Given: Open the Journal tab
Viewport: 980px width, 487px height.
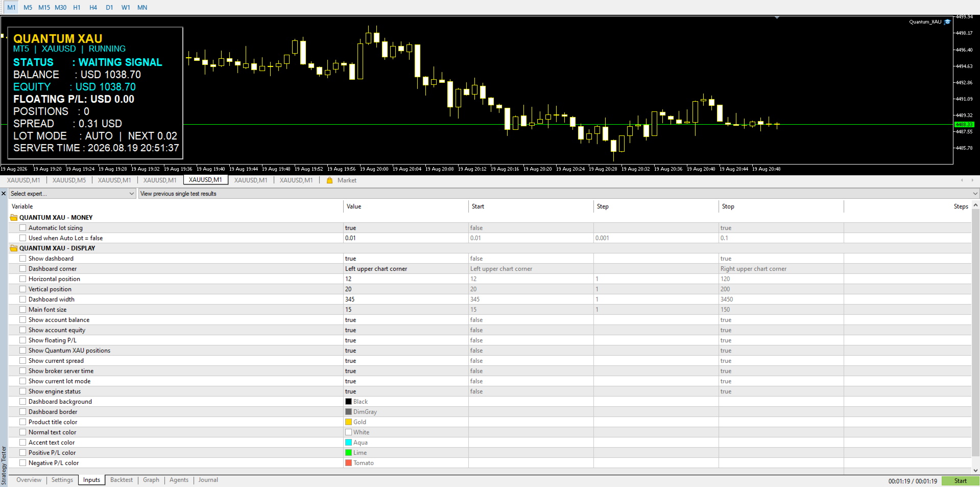Looking at the screenshot, I should pos(208,480).
